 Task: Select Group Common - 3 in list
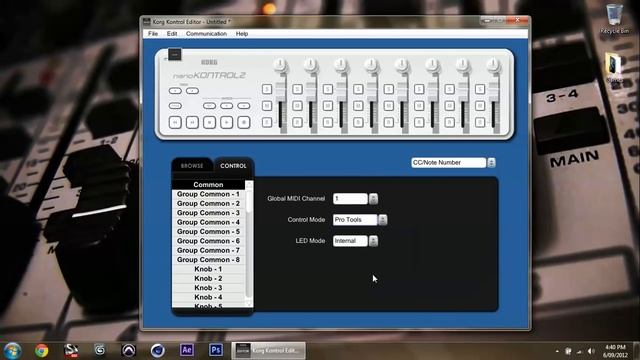coord(208,213)
